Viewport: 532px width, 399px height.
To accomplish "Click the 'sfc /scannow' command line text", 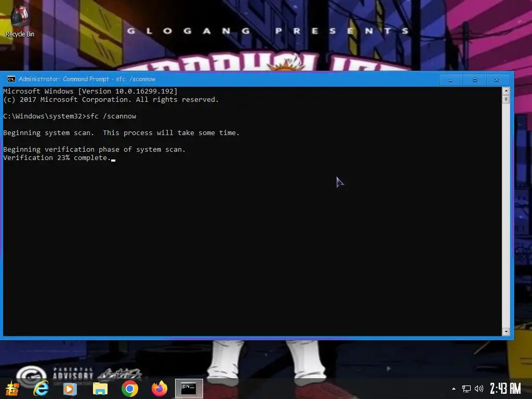I will click(x=111, y=116).
